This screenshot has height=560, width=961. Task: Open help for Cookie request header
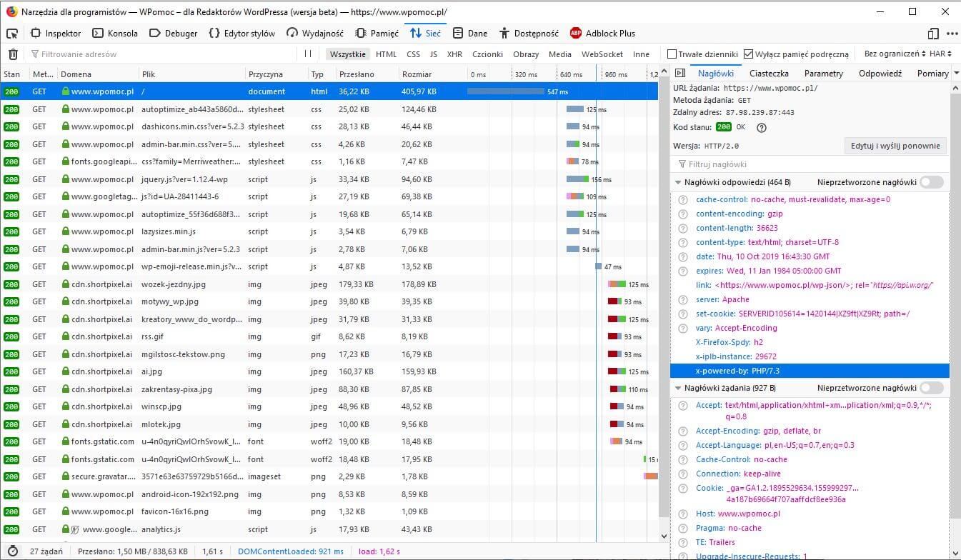coord(682,489)
